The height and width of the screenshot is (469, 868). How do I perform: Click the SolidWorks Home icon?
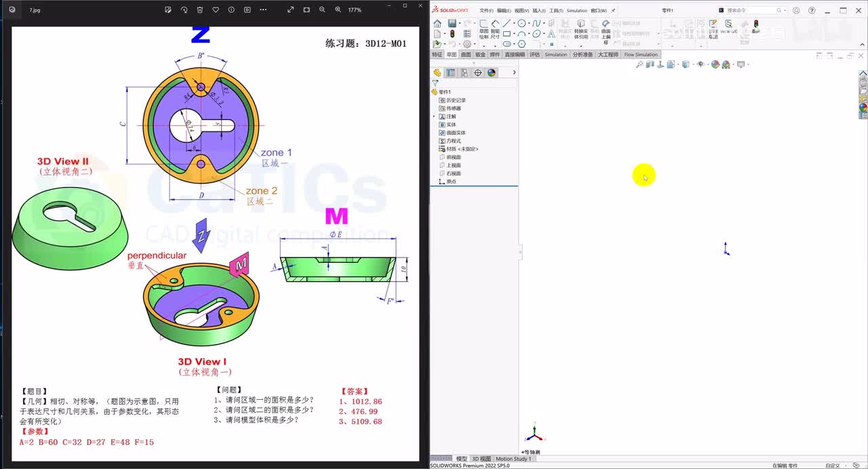click(x=437, y=24)
